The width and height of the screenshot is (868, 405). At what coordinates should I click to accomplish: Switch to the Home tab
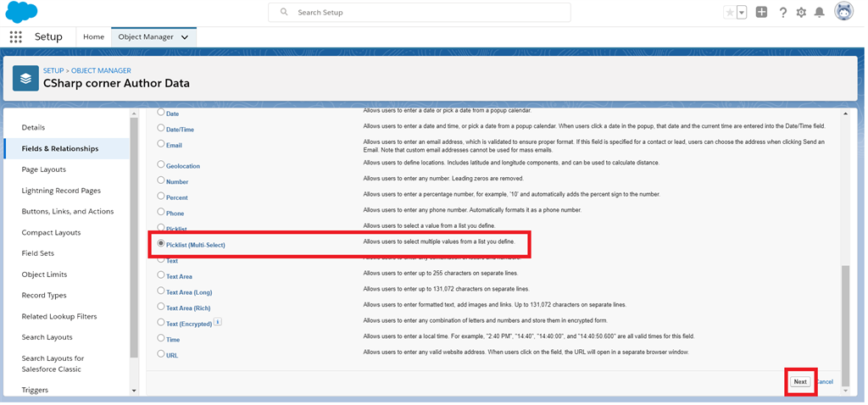(x=93, y=37)
